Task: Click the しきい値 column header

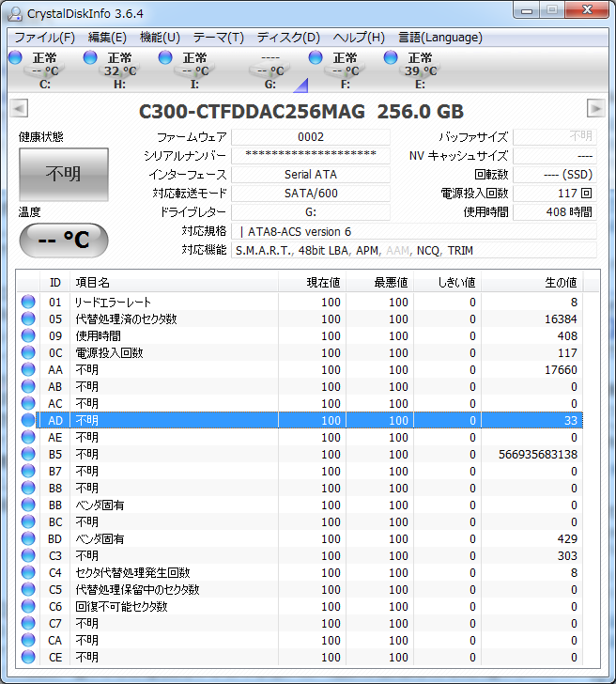Action: pyautogui.click(x=447, y=283)
